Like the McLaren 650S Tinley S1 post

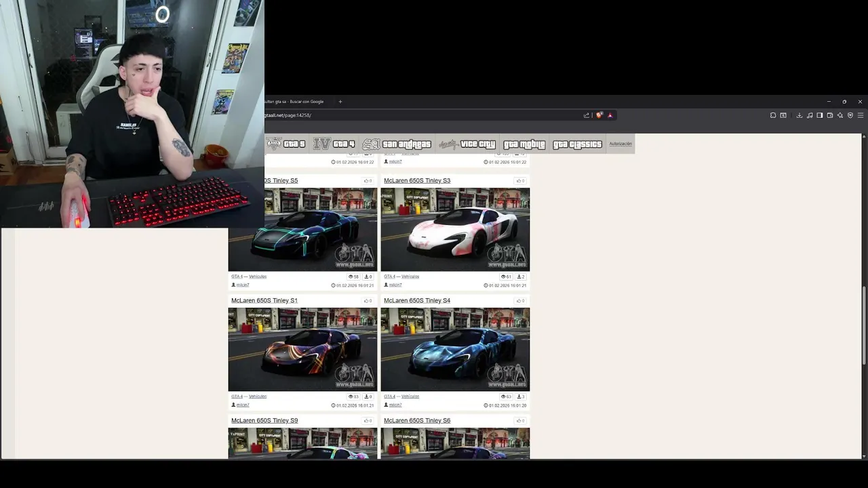coord(368,301)
